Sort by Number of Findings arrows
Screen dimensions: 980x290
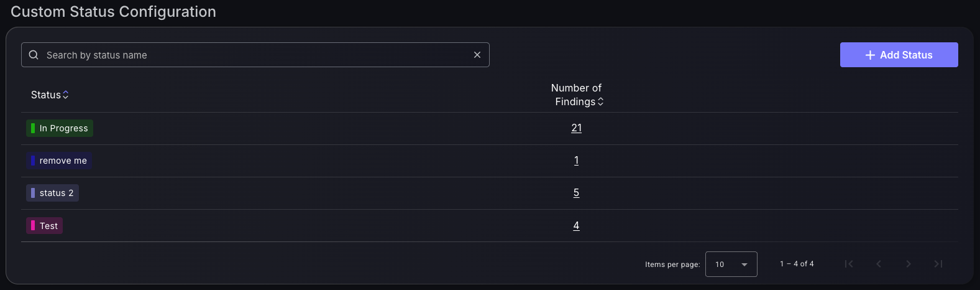coord(600,101)
